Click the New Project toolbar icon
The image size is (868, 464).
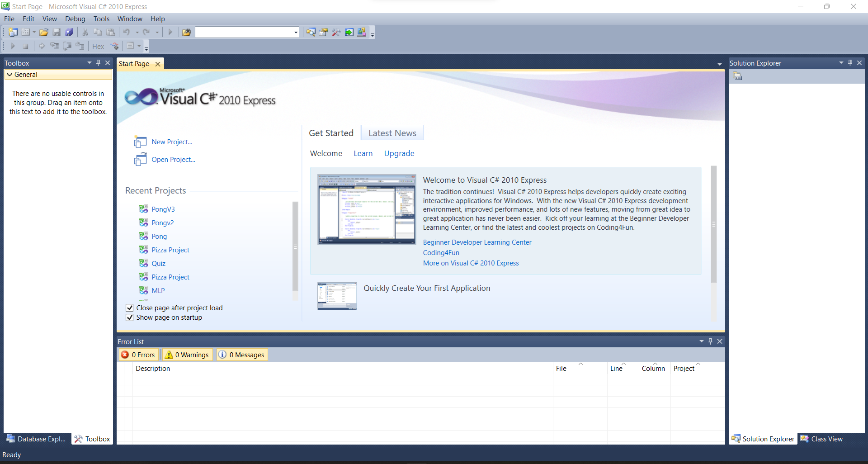click(13, 32)
